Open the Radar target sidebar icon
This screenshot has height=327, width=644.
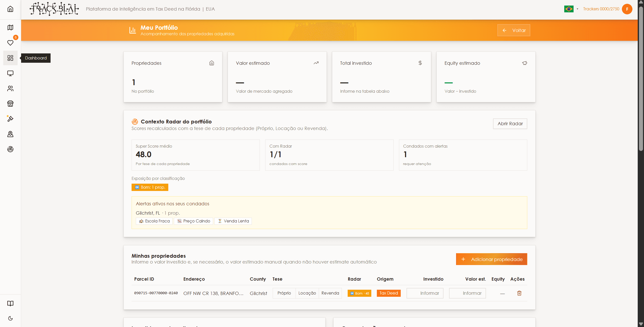(x=10, y=149)
